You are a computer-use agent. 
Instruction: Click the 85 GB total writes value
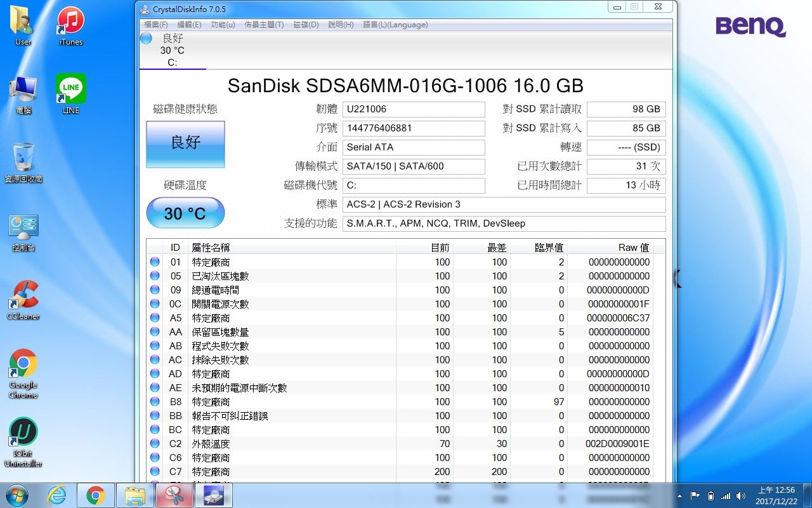(x=626, y=128)
